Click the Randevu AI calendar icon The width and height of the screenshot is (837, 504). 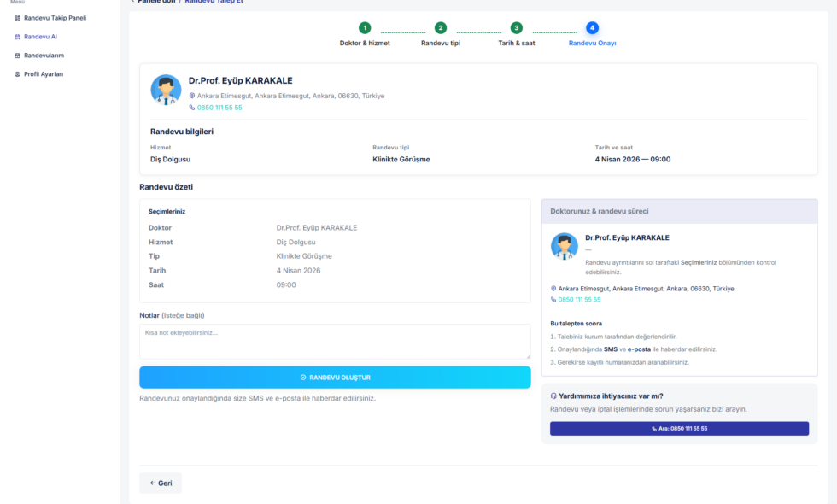tap(18, 37)
